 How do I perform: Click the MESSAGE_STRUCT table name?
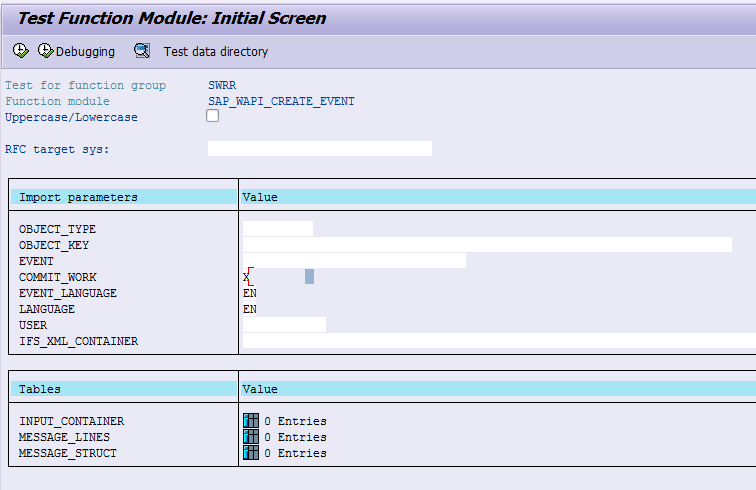[68, 453]
